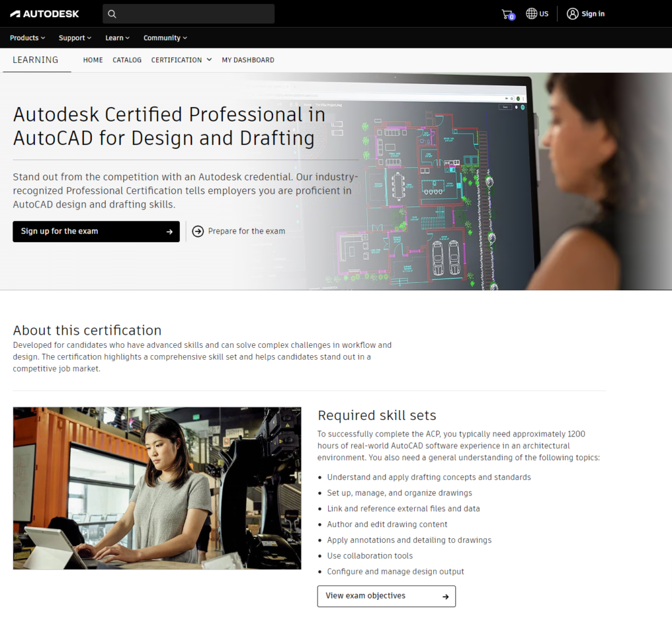Click the arrow inside Sign up button
The image size is (672, 617).
click(x=171, y=232)
